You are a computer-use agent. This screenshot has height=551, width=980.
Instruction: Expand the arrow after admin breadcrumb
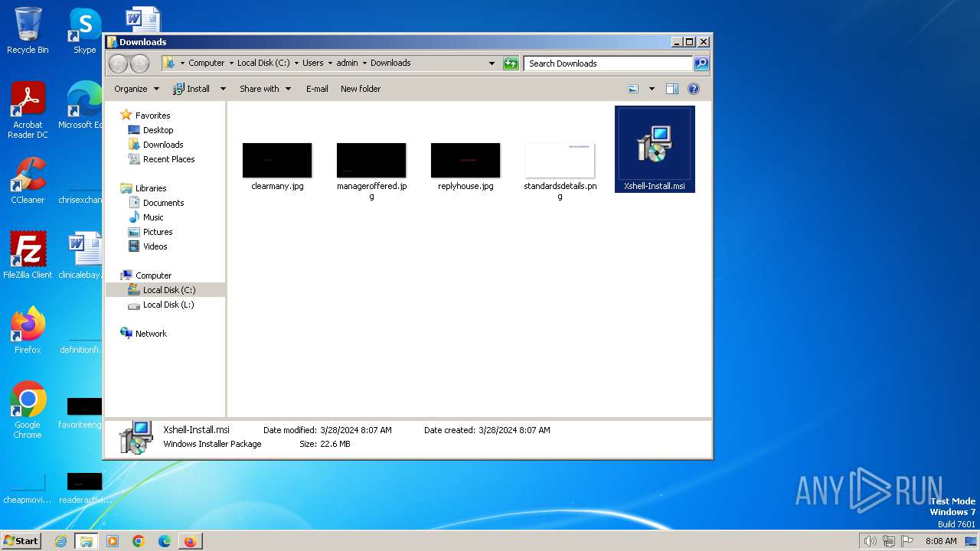click(x=364, y=64)
